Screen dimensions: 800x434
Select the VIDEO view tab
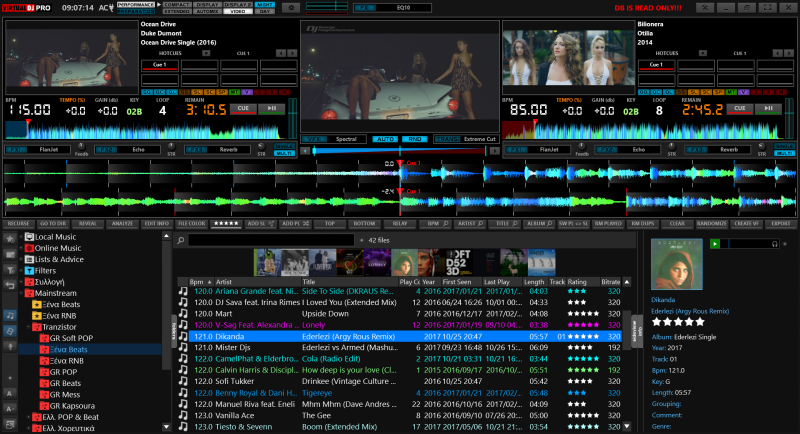point(238,11)
